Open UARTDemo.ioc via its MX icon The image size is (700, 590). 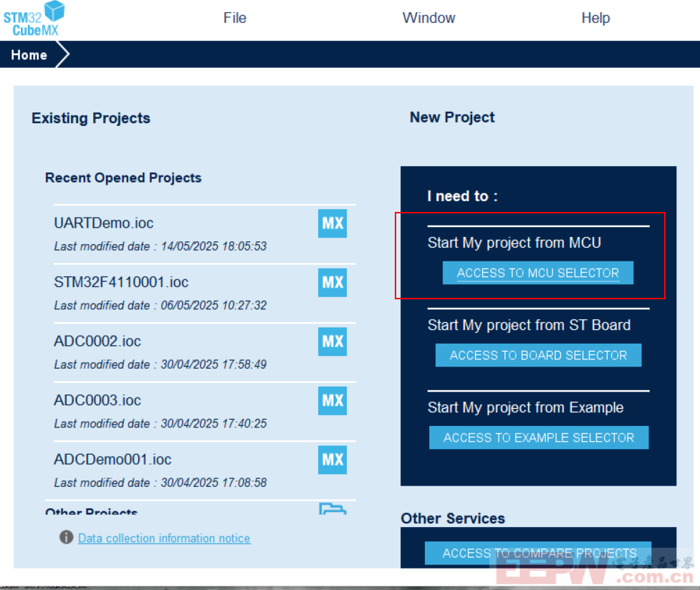click(332, 223)
